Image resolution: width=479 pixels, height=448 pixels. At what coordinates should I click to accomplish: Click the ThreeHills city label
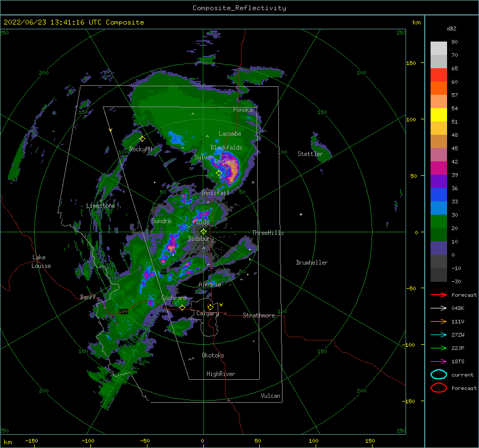268,233
